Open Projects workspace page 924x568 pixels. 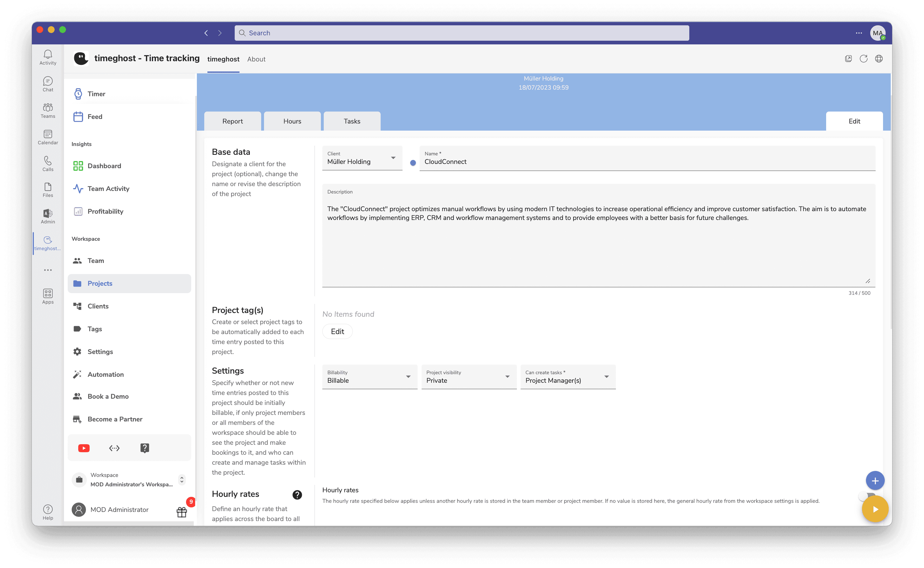point(129,284)
